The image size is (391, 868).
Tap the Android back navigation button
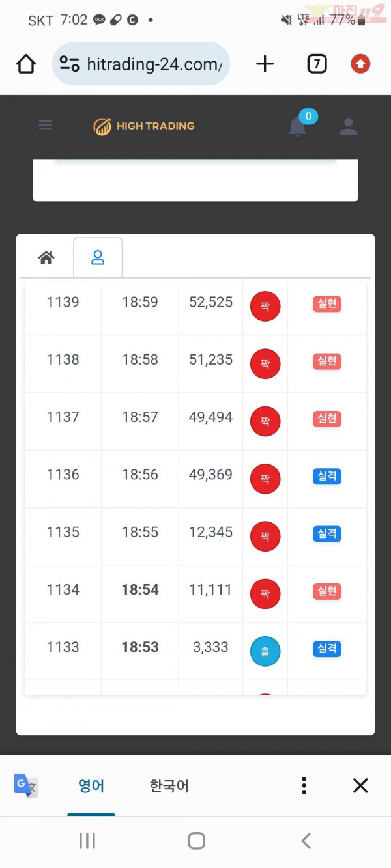point(306,841)
